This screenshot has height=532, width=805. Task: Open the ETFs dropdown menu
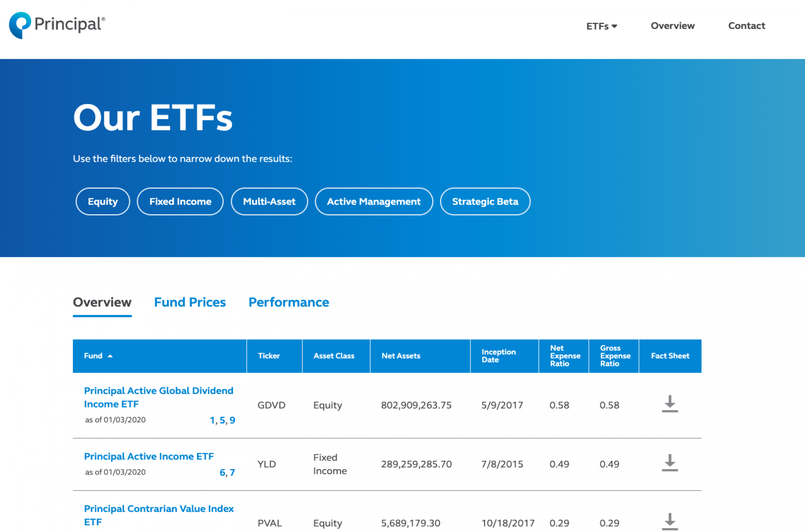pos(601,26)
